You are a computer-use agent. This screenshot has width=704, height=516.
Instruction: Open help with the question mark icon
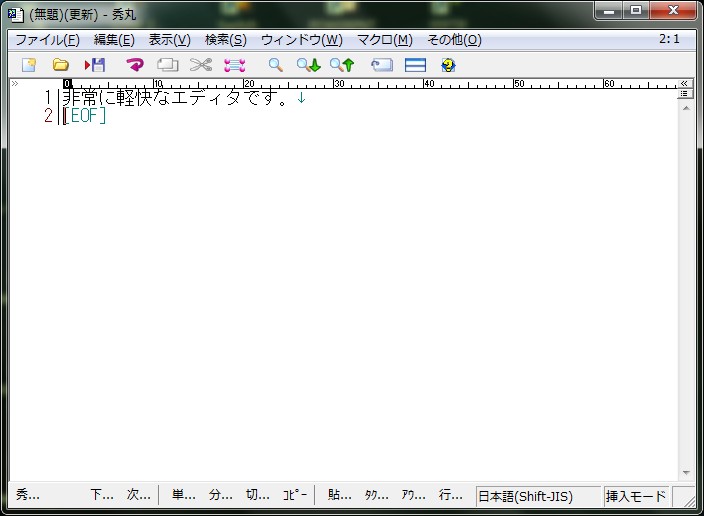448,65
